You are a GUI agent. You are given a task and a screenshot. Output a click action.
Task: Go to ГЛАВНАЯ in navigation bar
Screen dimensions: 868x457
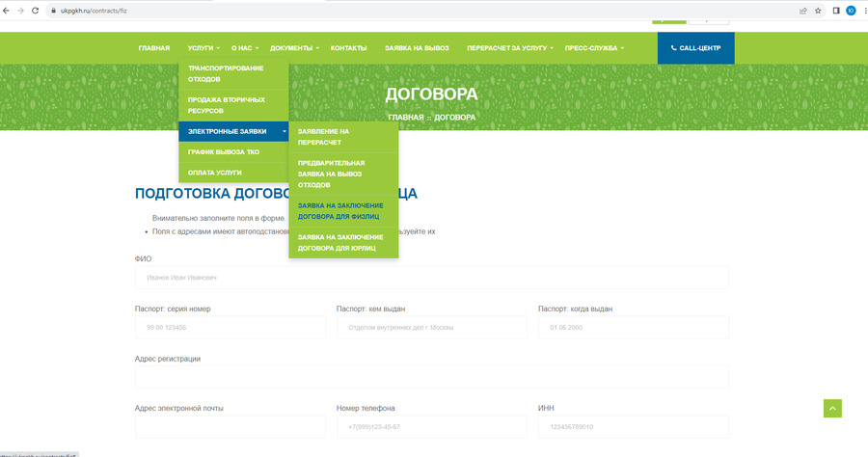point(154,48)
